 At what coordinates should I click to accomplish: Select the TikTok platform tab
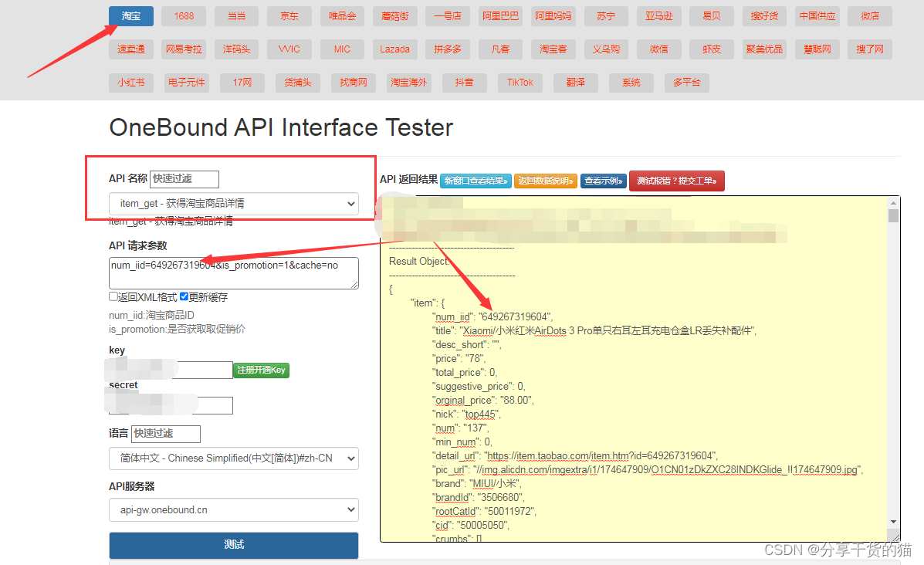[520, 83]
